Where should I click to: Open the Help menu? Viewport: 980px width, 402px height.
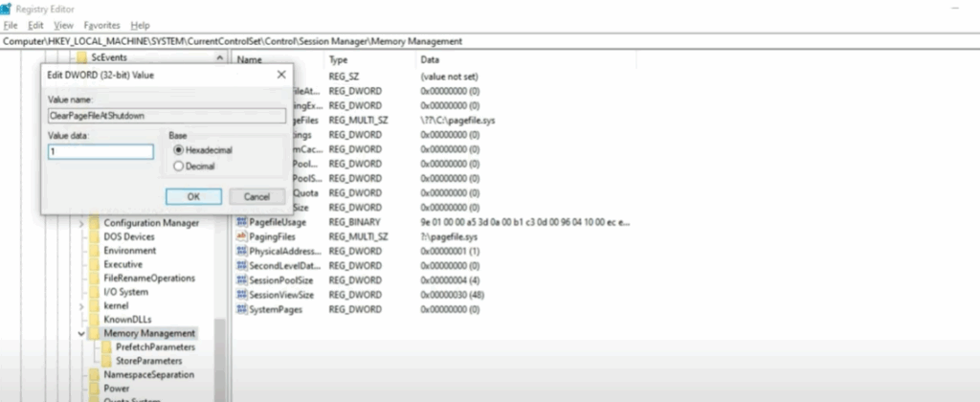(140, 26)
